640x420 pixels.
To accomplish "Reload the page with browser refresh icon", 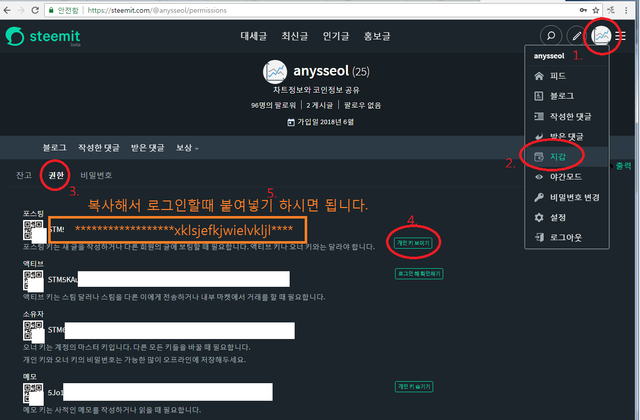I will point(36,10).
